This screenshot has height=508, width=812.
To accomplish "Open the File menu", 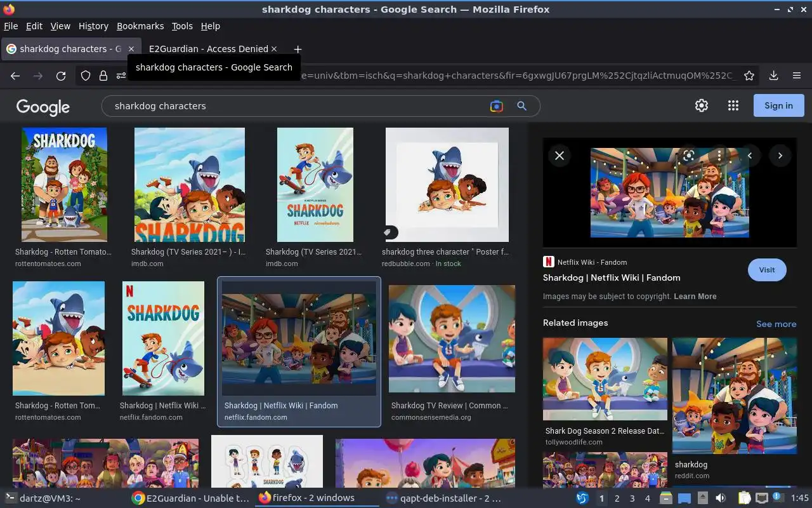I will (11, 26).
